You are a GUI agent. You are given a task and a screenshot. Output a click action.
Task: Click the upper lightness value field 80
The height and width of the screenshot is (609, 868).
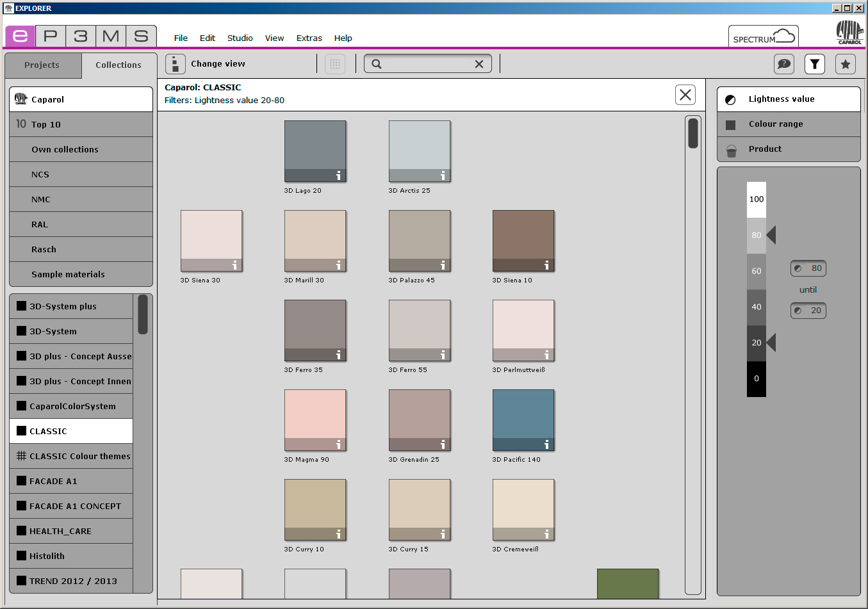click(x=808, y=268)
